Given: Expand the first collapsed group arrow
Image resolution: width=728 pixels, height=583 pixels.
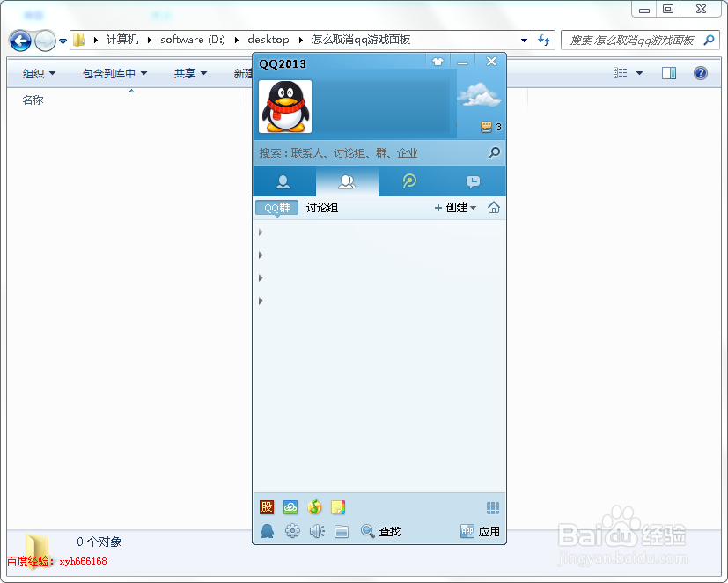Looking at the screenshot, I should [260, 232].
